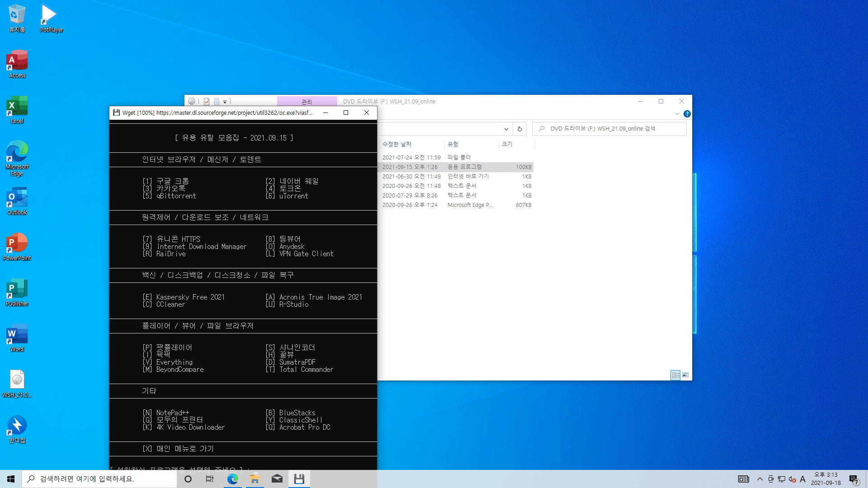Launch Edge from the taskbar
Viewport: 868px width, 488px height.
point(232,479)
